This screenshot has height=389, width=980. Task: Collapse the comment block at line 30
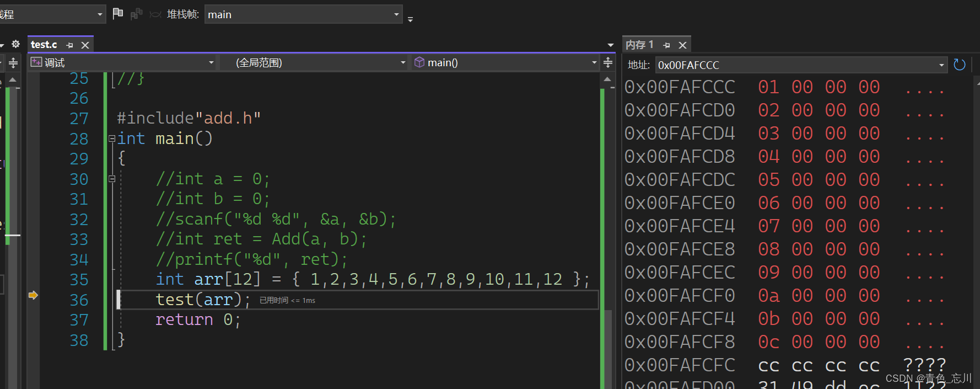click(112, 179)
